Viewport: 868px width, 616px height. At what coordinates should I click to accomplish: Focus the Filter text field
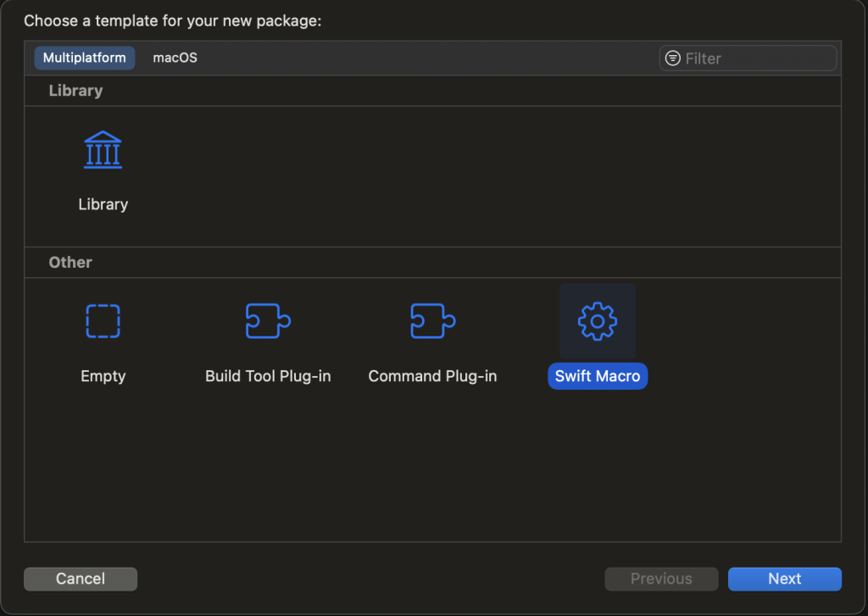pos(754,58)
